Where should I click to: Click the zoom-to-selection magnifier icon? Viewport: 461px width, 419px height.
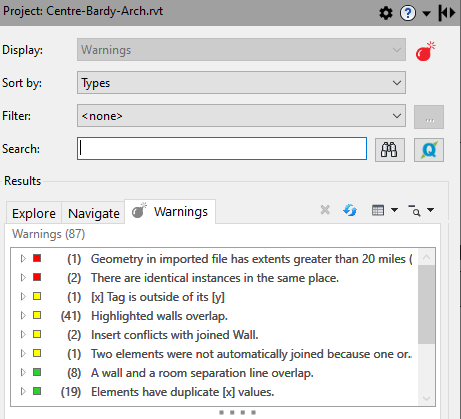(414, 211)
